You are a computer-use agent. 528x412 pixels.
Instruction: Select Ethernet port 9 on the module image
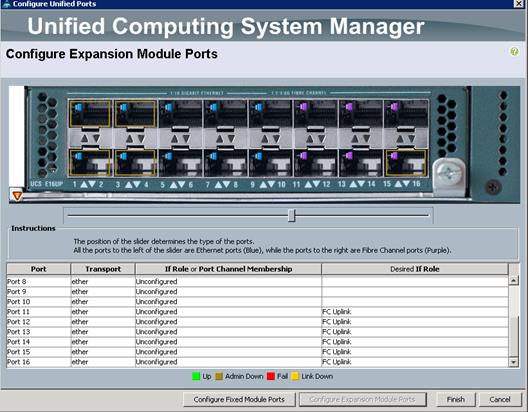271,113
